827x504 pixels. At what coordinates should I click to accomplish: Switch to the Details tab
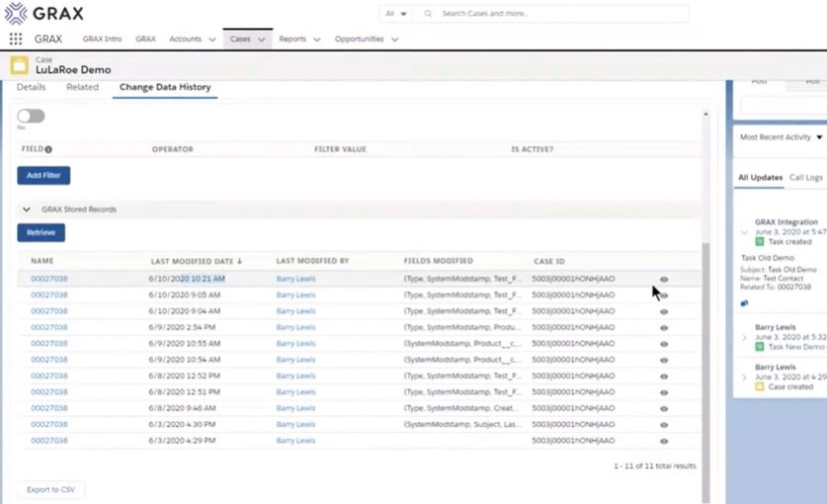tap(31, 87)
